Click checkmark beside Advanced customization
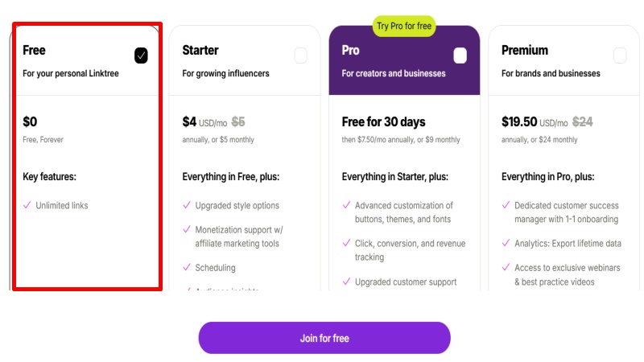This screenshot has width=644, height=362. 346,206
